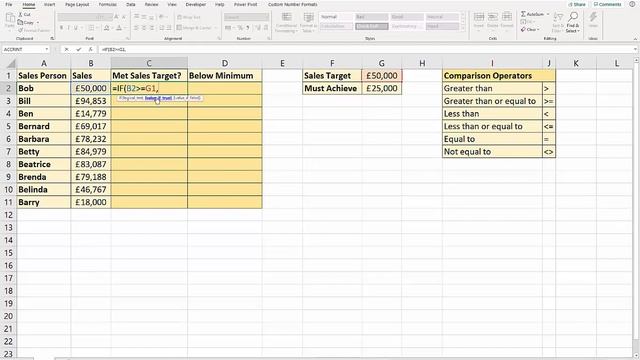The image size is (640, 360).
Task: Click inside the formula bar text
Action: point(114,49)
